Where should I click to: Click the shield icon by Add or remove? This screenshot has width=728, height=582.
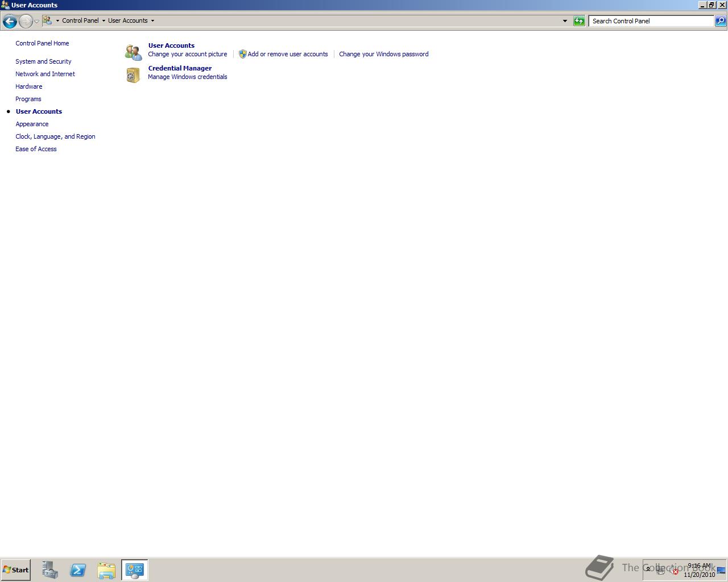point(242,54)
